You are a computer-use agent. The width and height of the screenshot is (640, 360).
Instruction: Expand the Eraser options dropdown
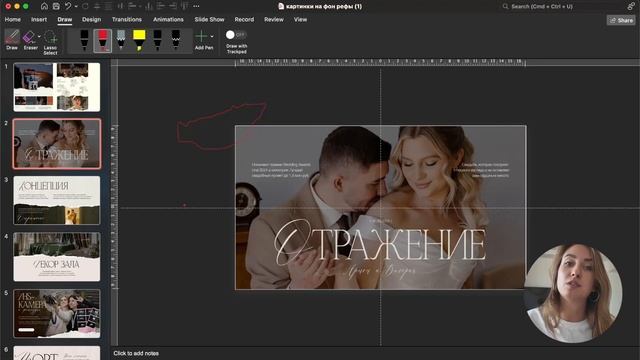tap(39, 37)
